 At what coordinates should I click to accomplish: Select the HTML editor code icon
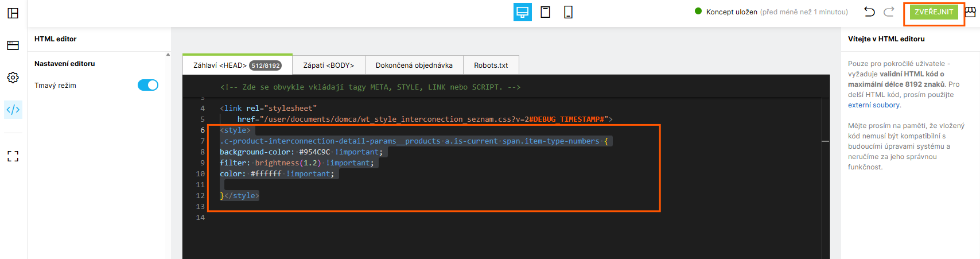click(x=13, y=109)
